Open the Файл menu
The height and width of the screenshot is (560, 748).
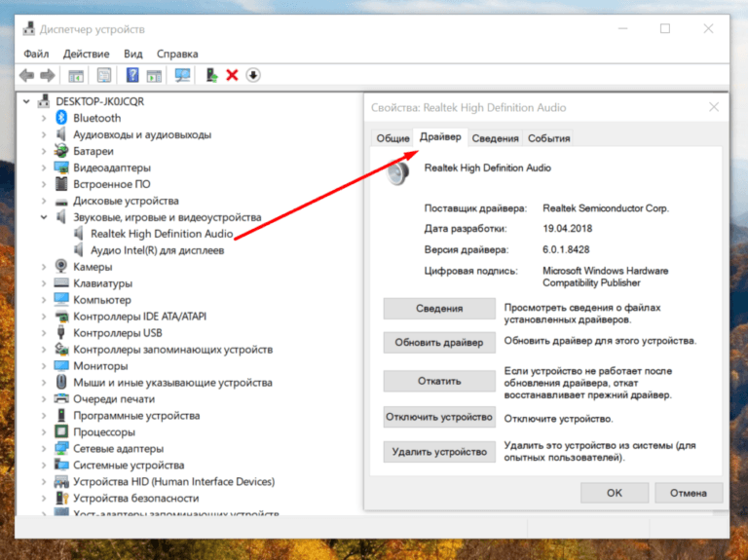36,54
